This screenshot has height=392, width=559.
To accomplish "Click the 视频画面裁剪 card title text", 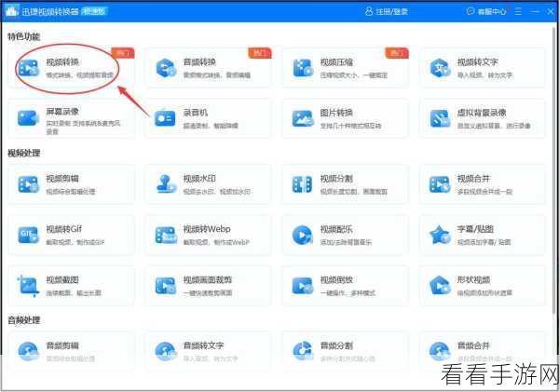I will (208, 280).
